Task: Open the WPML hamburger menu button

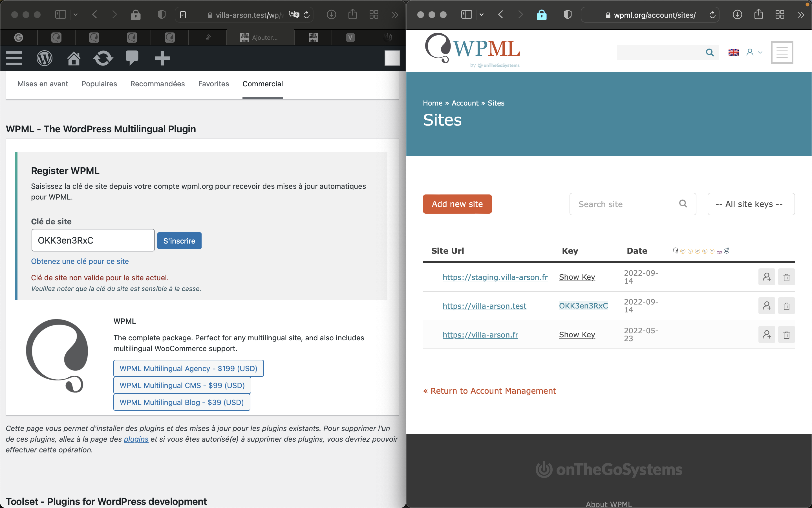Action: pyautogui.click(x=782, y=52)
